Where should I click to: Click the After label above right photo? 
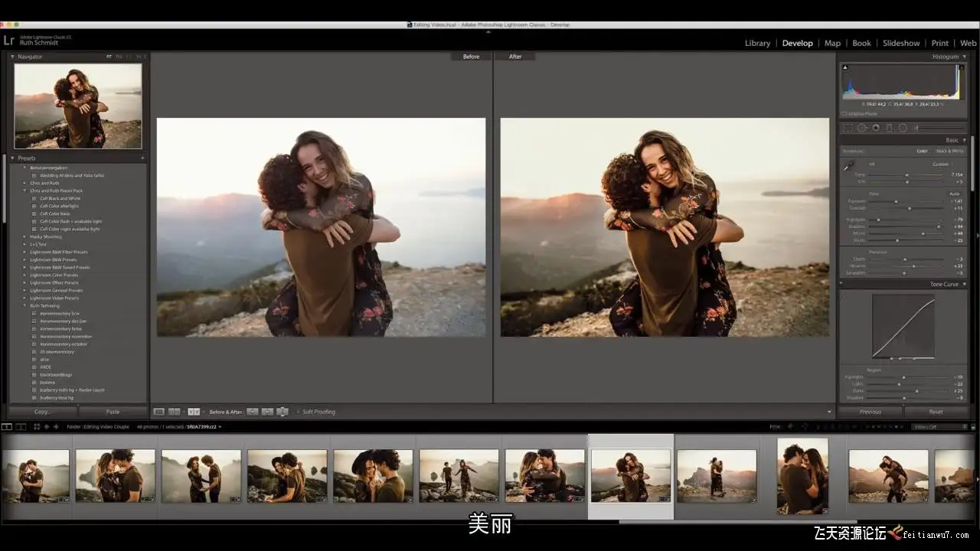pyautogui.click(x=515, y=57)
